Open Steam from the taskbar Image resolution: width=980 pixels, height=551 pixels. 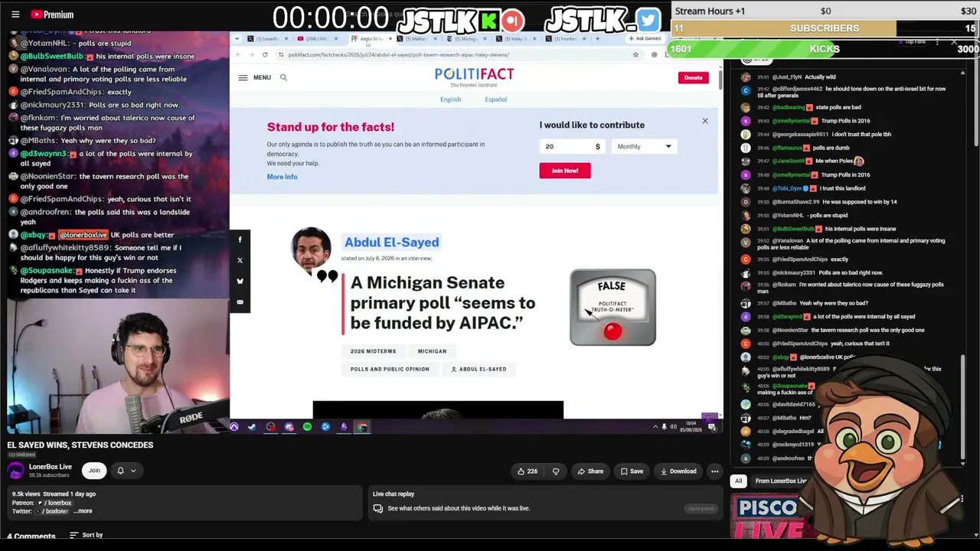pyautogui.click(x=252, y=427)
